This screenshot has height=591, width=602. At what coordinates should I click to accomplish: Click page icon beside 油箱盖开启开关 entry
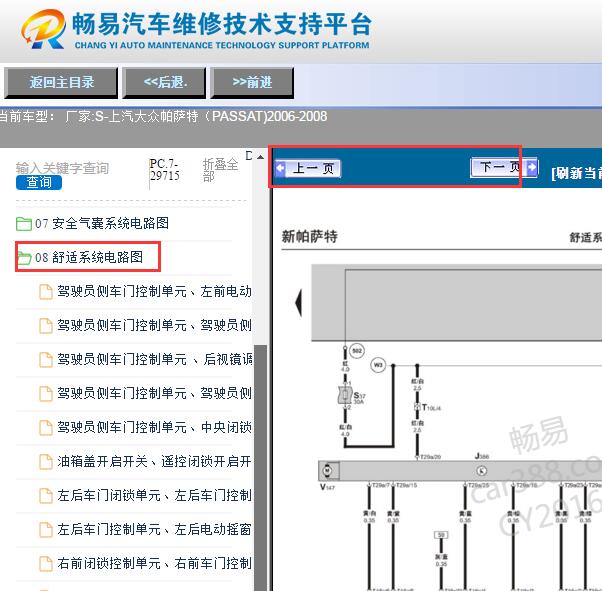[x=45, y=462]
